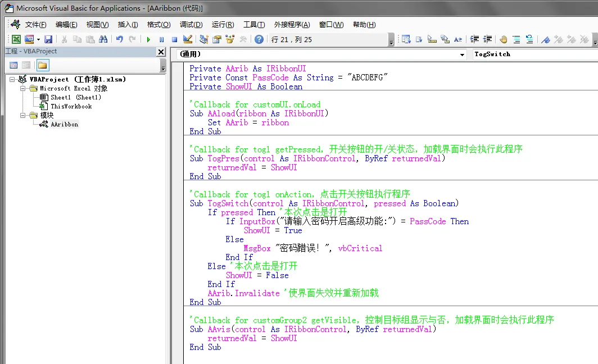Toggle Folders view in project panel
Image resolution: width=598 pixels, height=364 pixels.
(43, 65)
